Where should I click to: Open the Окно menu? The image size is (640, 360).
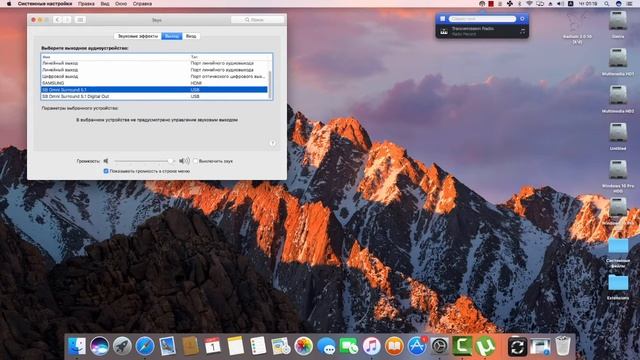coord(121,4)
